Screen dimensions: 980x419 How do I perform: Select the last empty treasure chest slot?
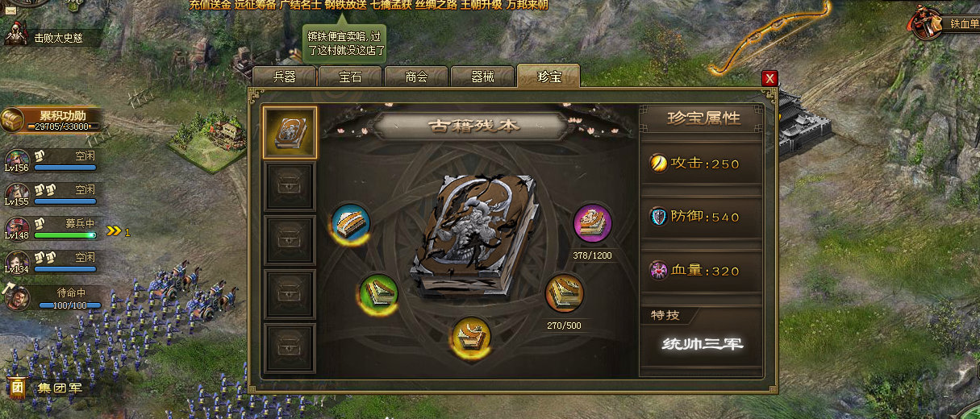point(290,347)
